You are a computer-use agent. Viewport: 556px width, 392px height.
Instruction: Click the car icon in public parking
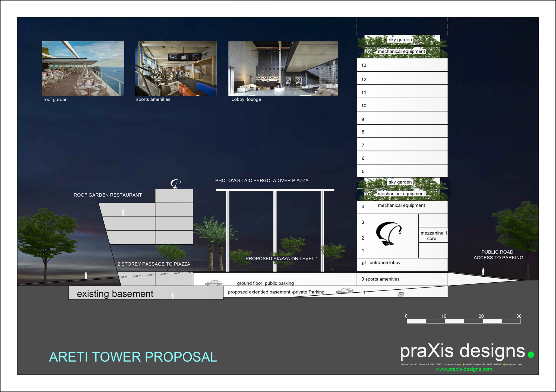pyautogui.click(x=214, y=283)
